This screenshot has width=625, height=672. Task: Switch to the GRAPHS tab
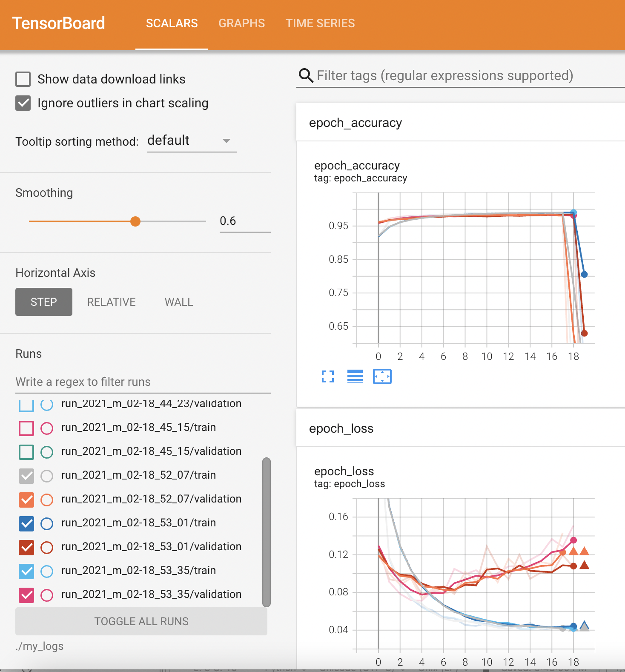click(241, 23)
